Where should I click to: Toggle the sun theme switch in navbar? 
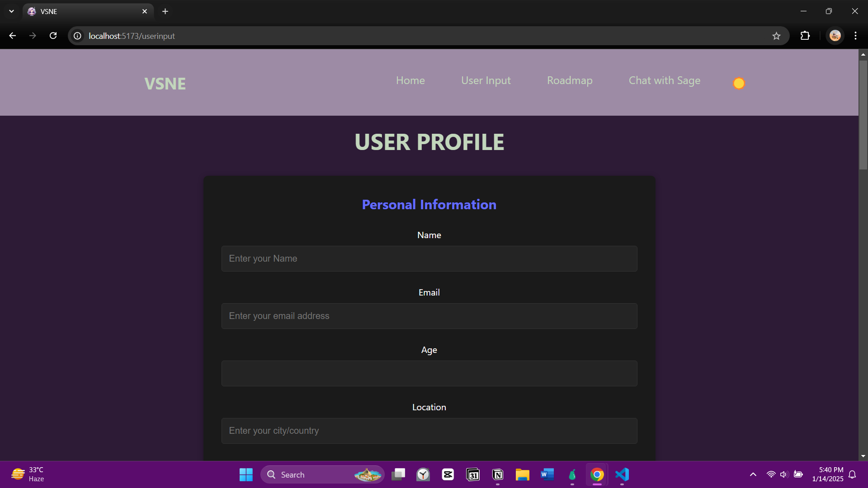pos(739,84)
